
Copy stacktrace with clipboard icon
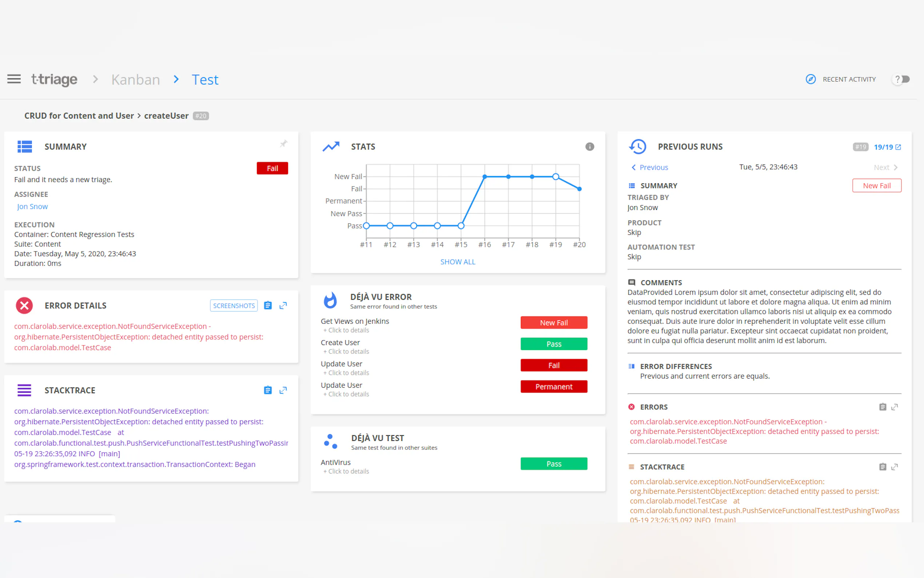coord(268,390)
